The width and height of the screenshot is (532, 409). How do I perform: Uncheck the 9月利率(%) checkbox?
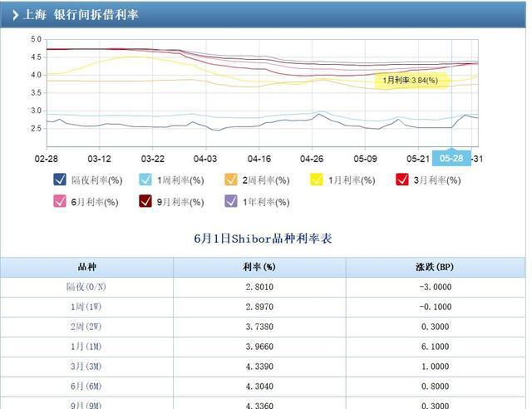145,201
